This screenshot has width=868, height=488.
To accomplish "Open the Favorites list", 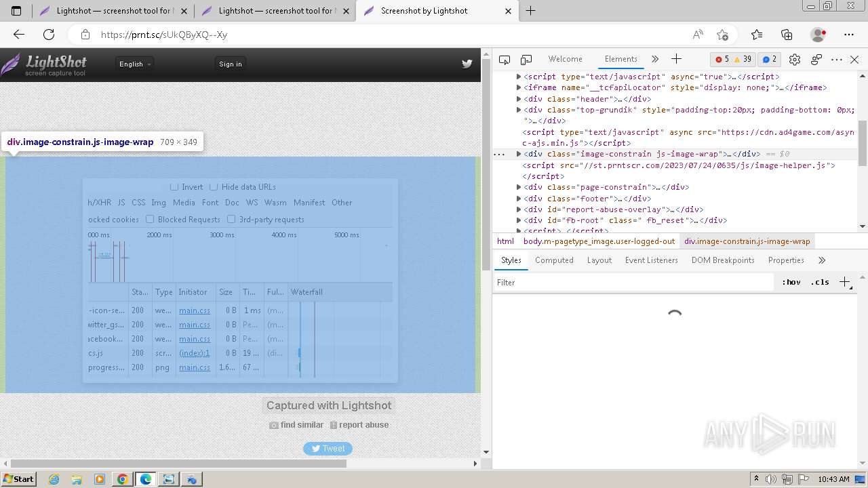I will (x=757, y=35).
